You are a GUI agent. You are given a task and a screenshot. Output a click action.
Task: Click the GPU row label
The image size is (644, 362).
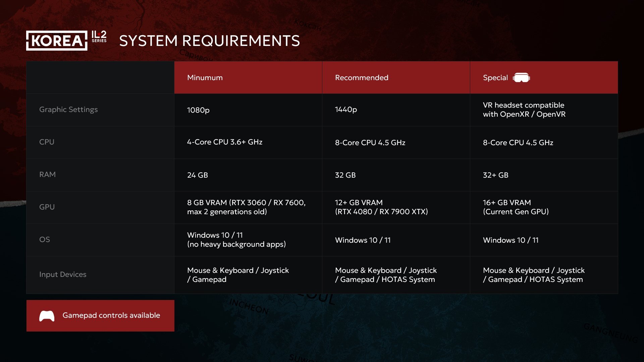[x=47, y=207]
